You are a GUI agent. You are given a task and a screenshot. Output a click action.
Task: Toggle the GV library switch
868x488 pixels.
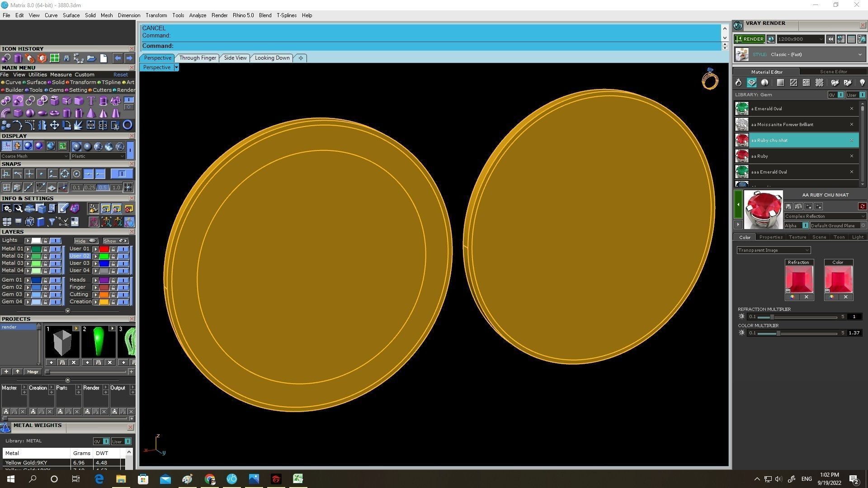[840, 95]
